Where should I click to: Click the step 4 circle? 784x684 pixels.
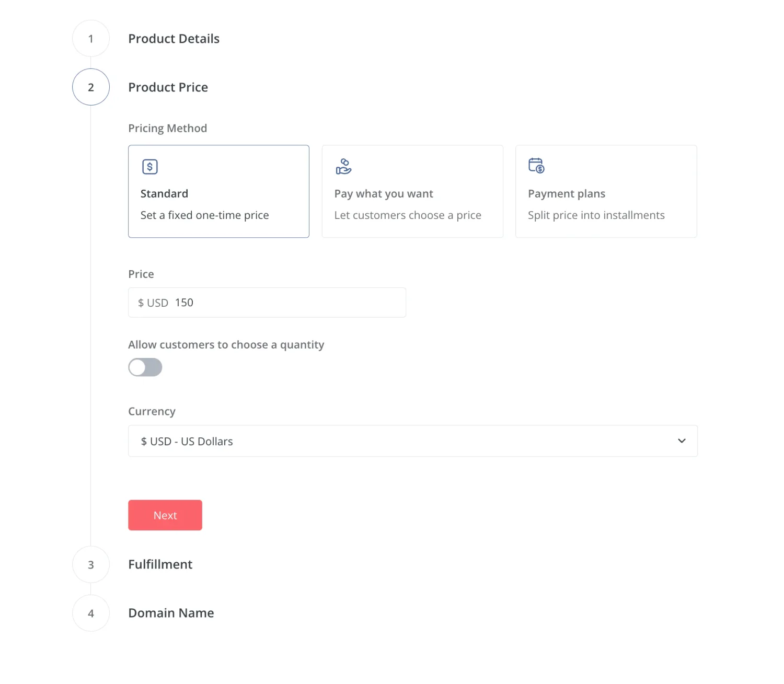tap(91, 613)
